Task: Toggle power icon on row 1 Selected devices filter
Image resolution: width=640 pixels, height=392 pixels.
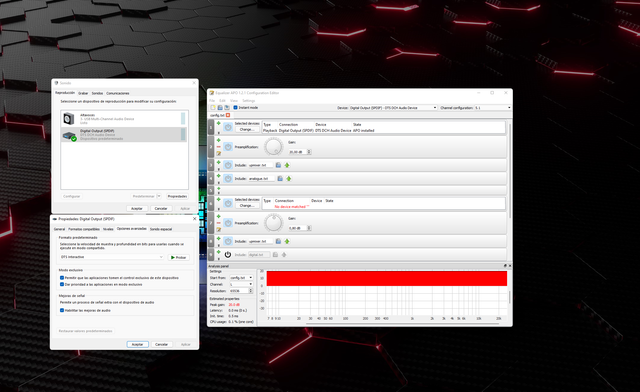Action: [x=228, y=127]
